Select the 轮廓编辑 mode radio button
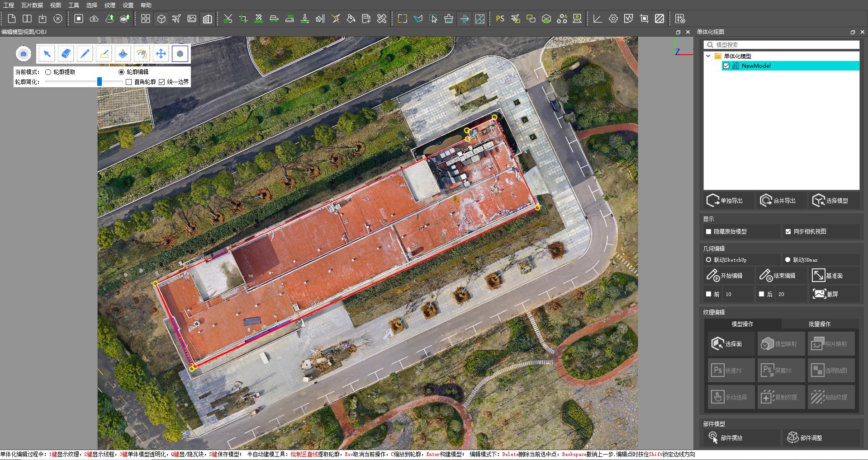The width and height of the screenshot is (868, 460). tap(121, 72)
